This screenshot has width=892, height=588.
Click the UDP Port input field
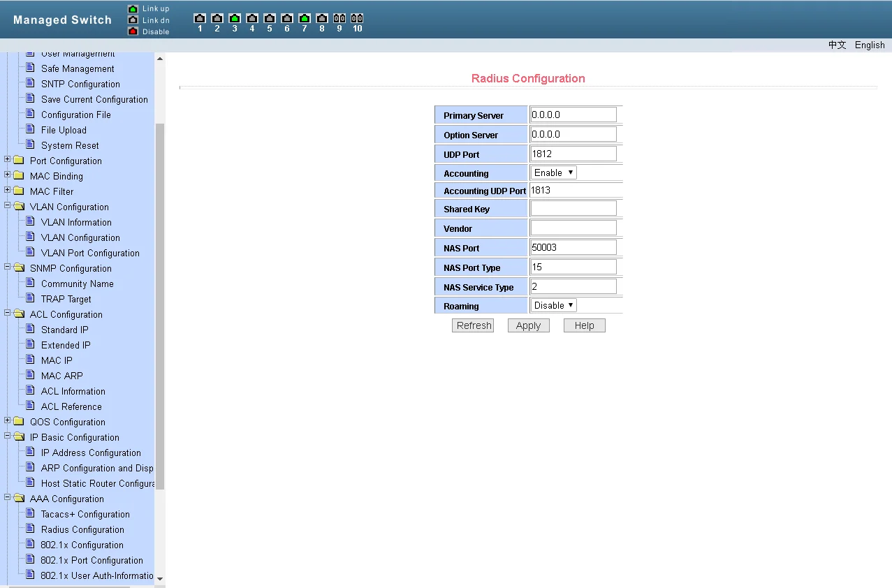(x=573, y=154)
